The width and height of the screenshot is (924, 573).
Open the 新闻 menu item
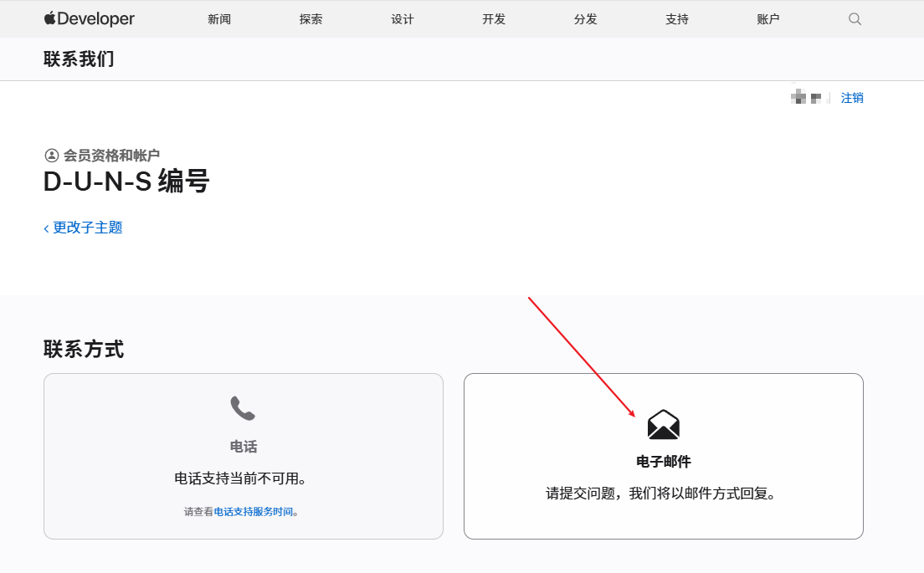pyautogui.click(x=219, y=18)
